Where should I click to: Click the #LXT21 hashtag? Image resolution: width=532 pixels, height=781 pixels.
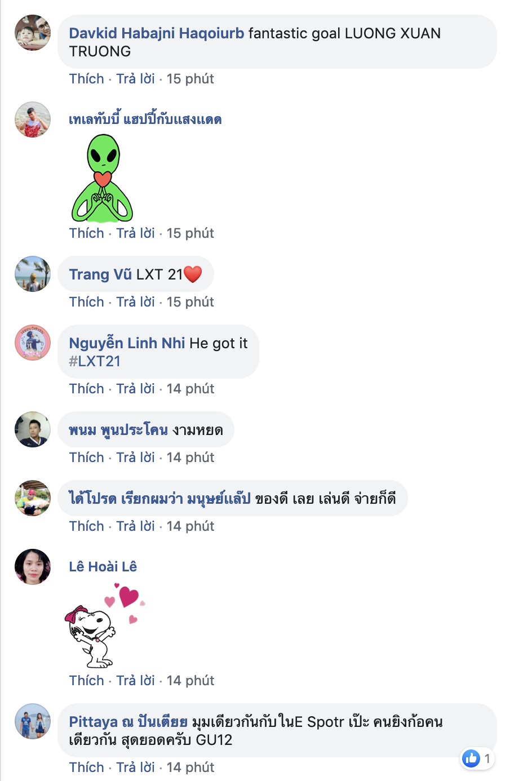95,361
